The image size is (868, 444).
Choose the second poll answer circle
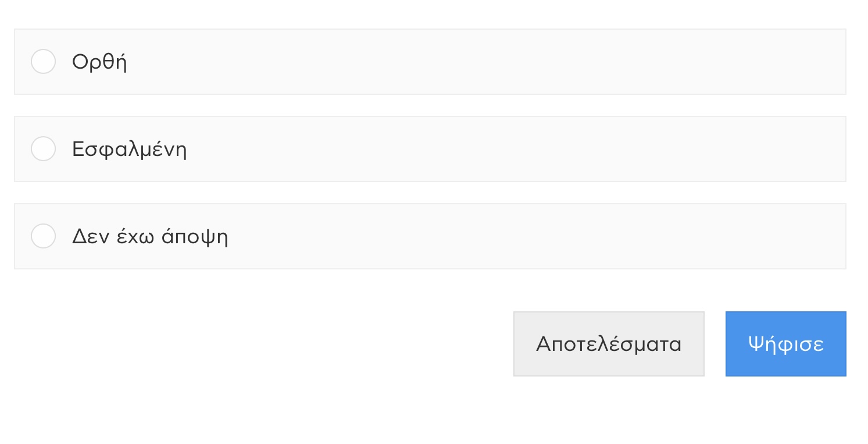tap(43, 149)
